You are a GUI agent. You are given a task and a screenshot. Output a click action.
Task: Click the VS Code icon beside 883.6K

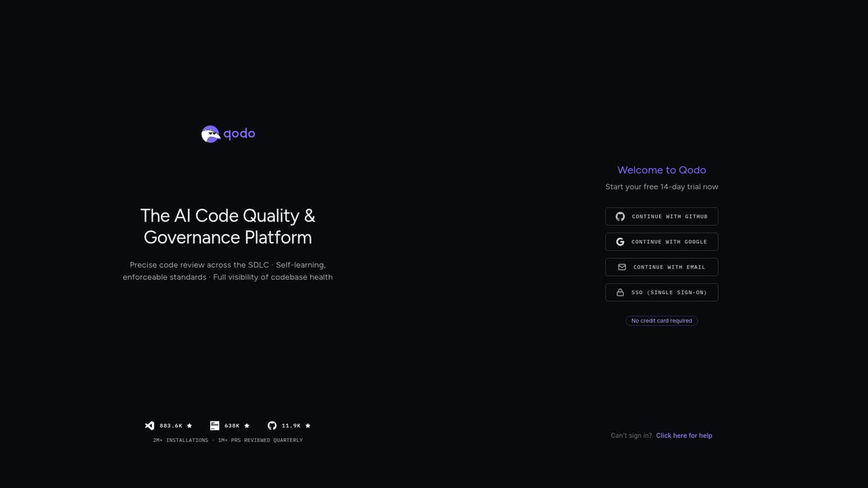[150, 426]
